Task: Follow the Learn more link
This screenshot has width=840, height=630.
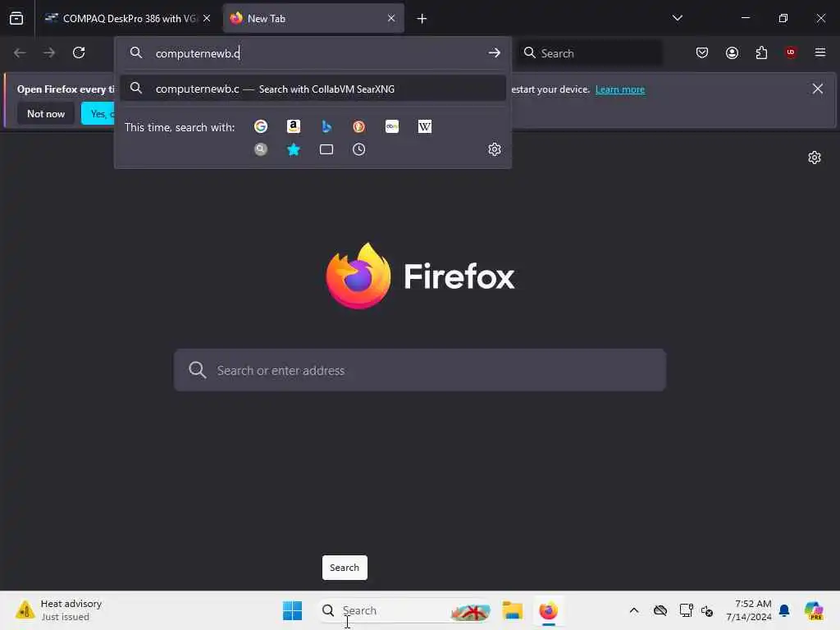Action: point(620,89)
